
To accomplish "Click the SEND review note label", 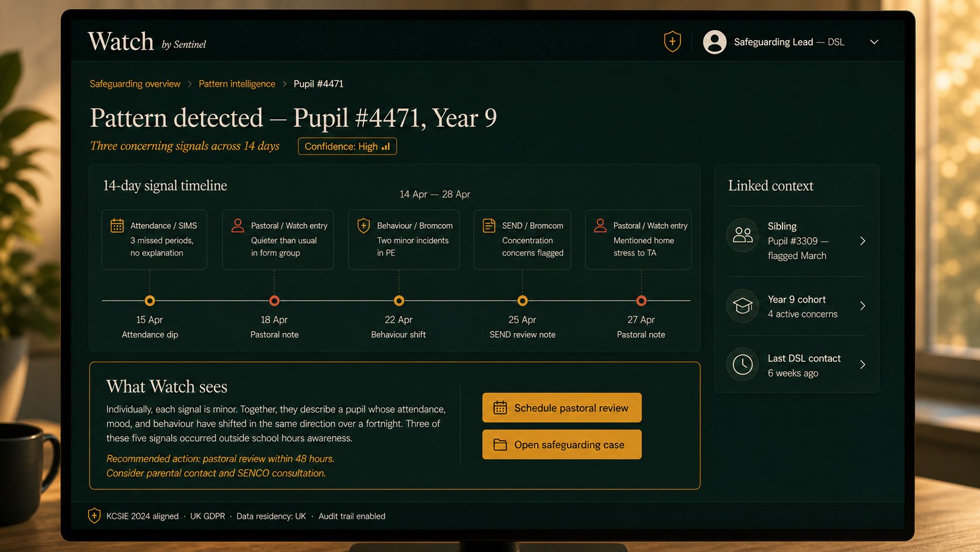I will [522, 334].
